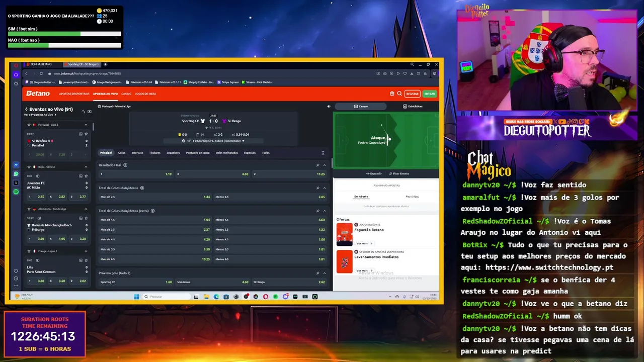Click the Windows taskbar Procurar search box
Viewport: 644px width, 362px height.
166,297
